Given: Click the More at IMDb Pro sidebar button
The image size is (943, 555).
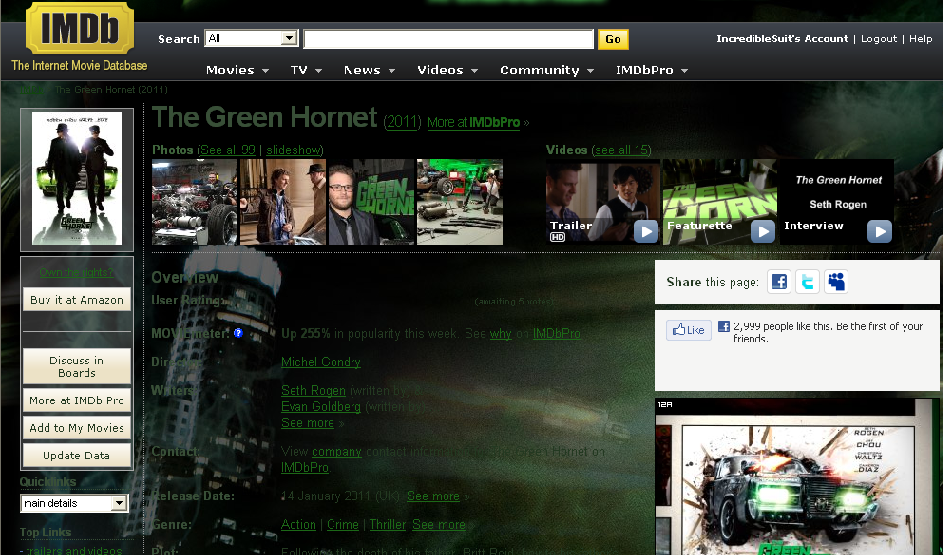Looking at the screenshot, I should pyautogui.click(x=76, y=400).
